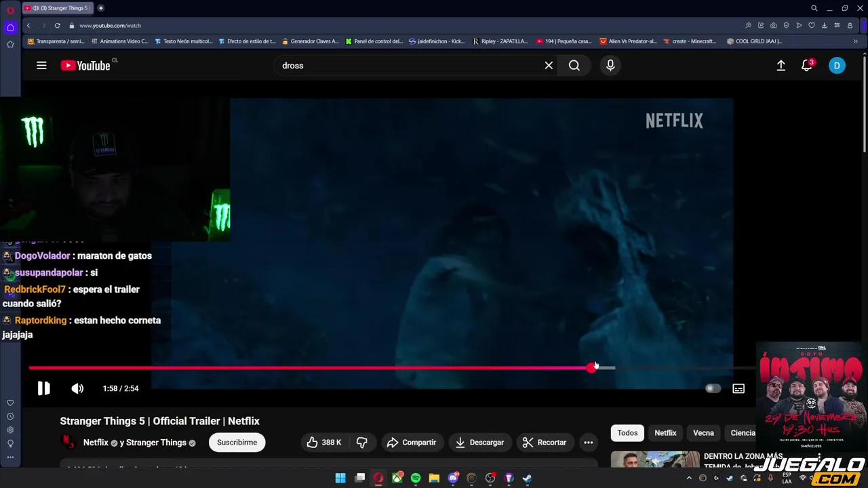Open the Animations Video C... bookmark

[x=119, y=41]
